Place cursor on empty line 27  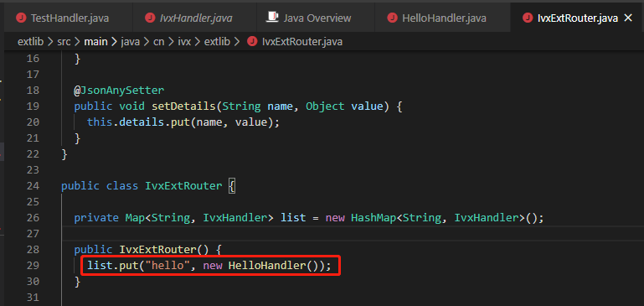353,234
